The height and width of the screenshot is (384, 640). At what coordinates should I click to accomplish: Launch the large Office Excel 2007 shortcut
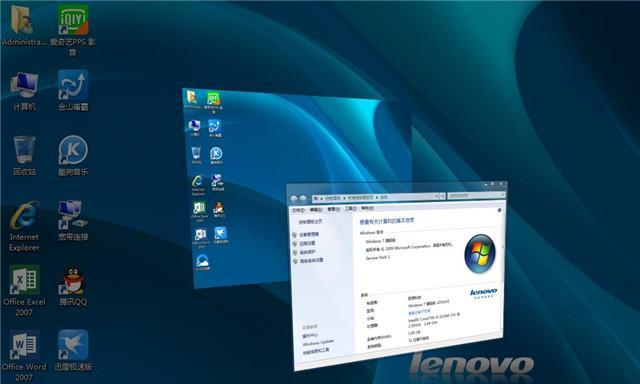(x=24, y=291)
